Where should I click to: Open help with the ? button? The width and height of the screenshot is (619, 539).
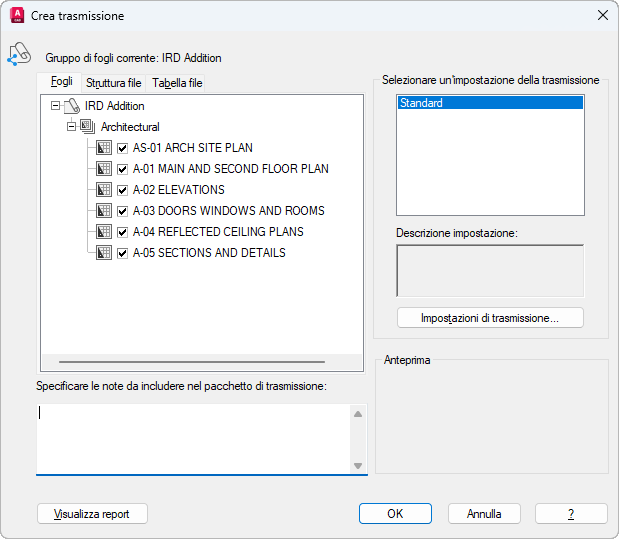[571, 514]
